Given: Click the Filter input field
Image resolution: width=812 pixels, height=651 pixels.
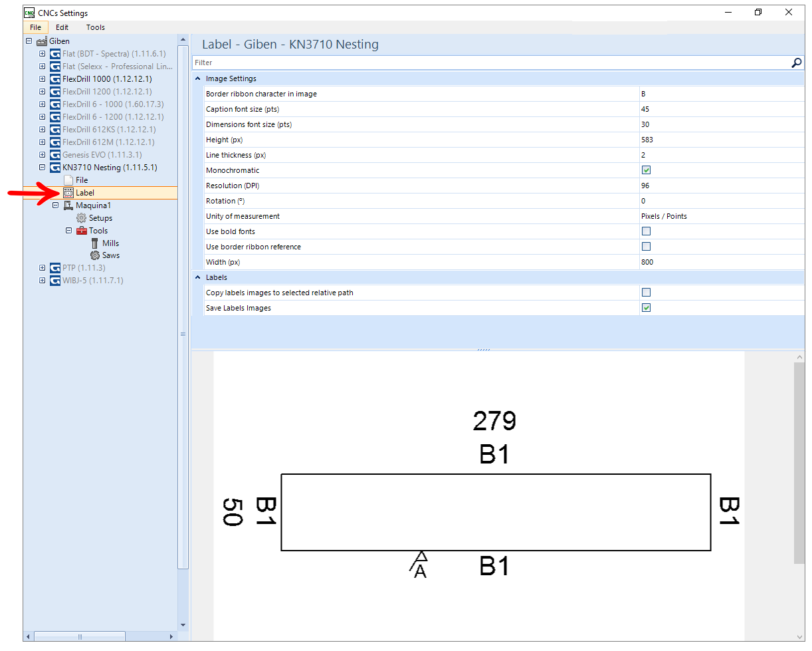Looking at the screenshot, I should coord(491,63).
